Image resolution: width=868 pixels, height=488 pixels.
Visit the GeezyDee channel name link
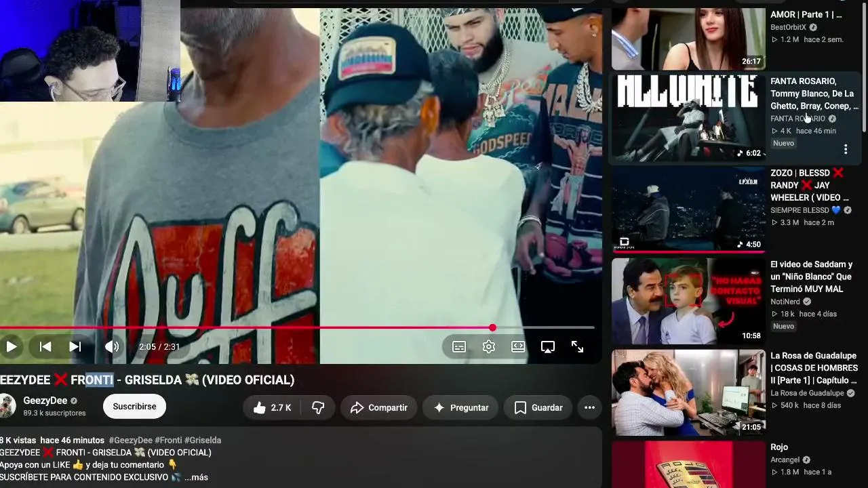click(45, 401)
